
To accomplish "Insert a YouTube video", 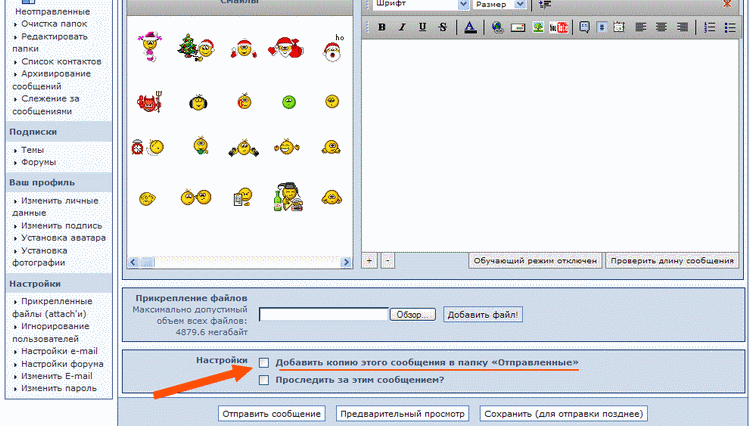I will tap(559, 27).
